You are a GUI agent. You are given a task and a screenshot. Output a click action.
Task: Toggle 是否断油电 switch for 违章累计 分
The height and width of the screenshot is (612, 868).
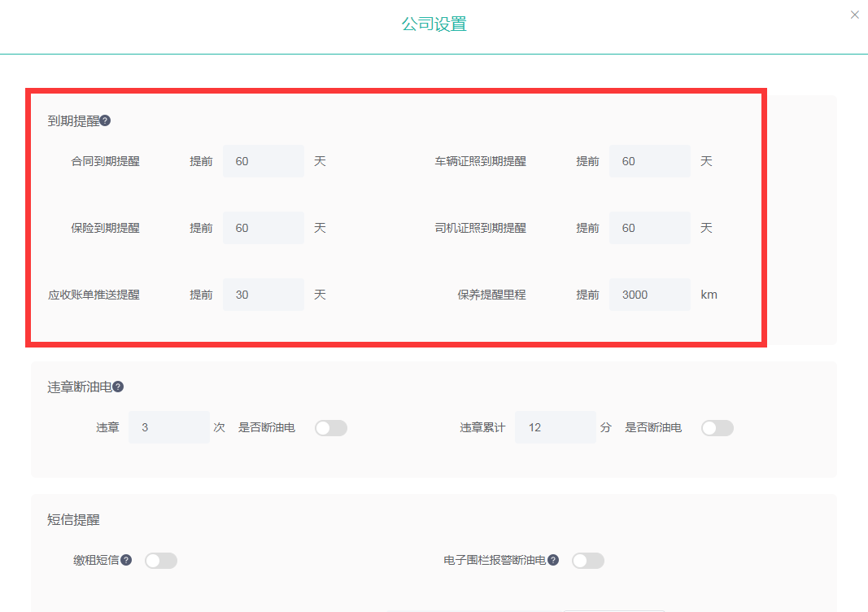click(718, 428)
